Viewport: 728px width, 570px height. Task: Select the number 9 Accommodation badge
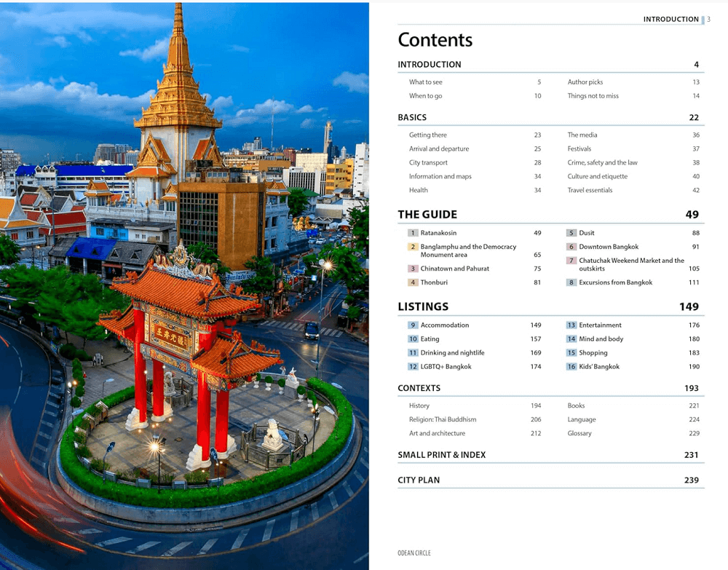(x=413, y=325)
